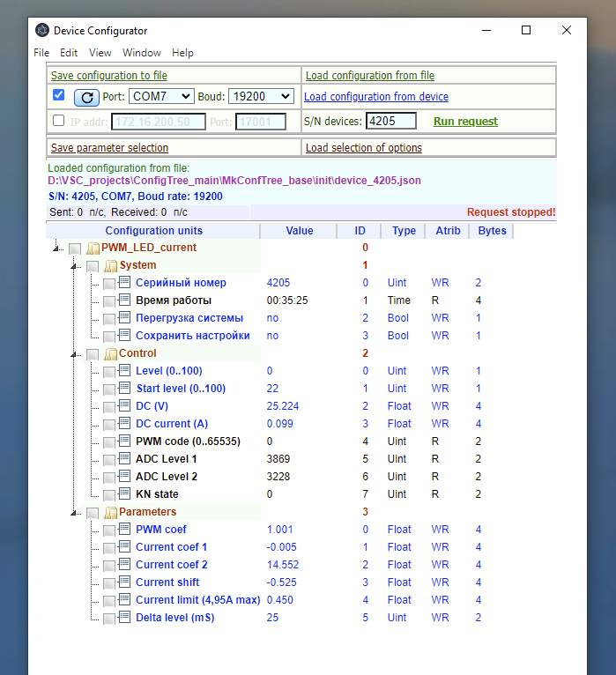Click the Control folder icon
Viewport: 616px width, 675px height.
click(x=111, y=354)
